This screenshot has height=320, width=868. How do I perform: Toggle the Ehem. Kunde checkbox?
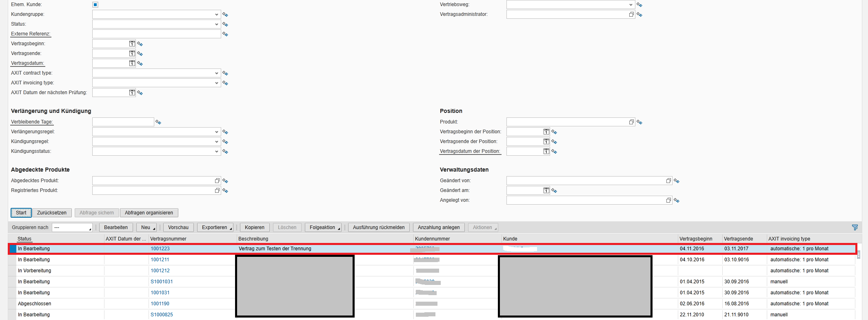[95, 4]
